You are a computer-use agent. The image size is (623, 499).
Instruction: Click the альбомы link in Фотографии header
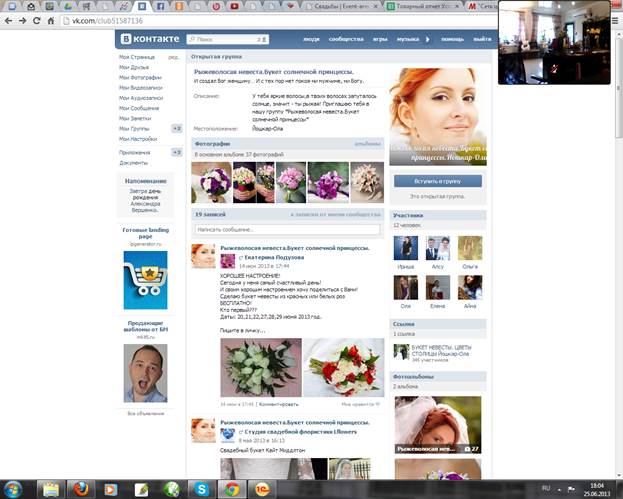(368, 144)
